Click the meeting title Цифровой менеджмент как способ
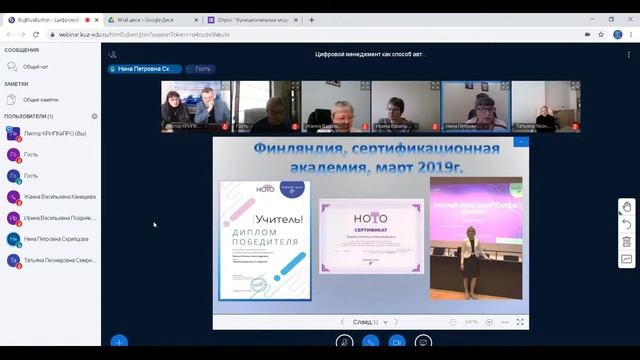This screenshot has height=360, width=640. click(x=371, y=54)
